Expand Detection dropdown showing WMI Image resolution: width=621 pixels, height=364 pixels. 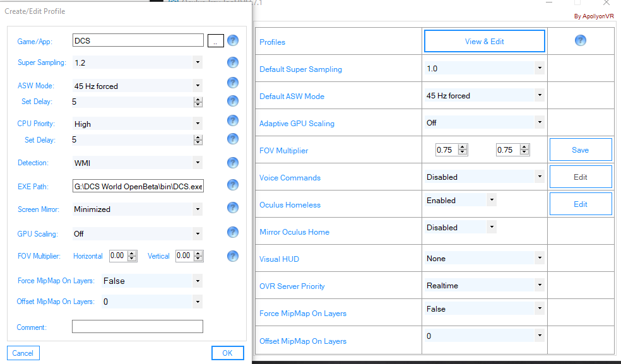[x=198, y=162]
